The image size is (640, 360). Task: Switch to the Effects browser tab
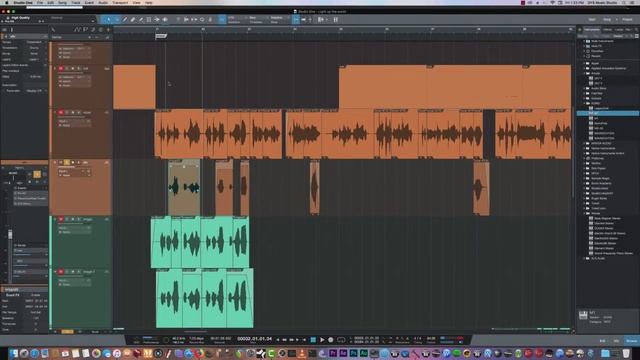(608, 29)
